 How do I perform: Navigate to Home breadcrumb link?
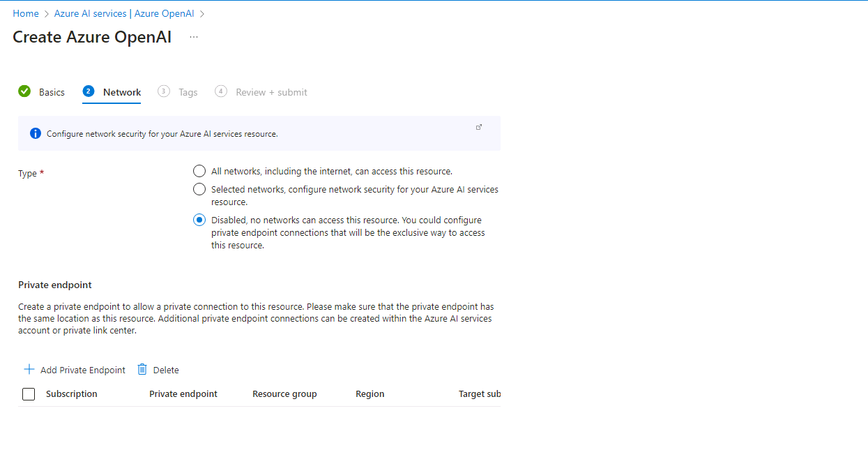click(26, 13)
